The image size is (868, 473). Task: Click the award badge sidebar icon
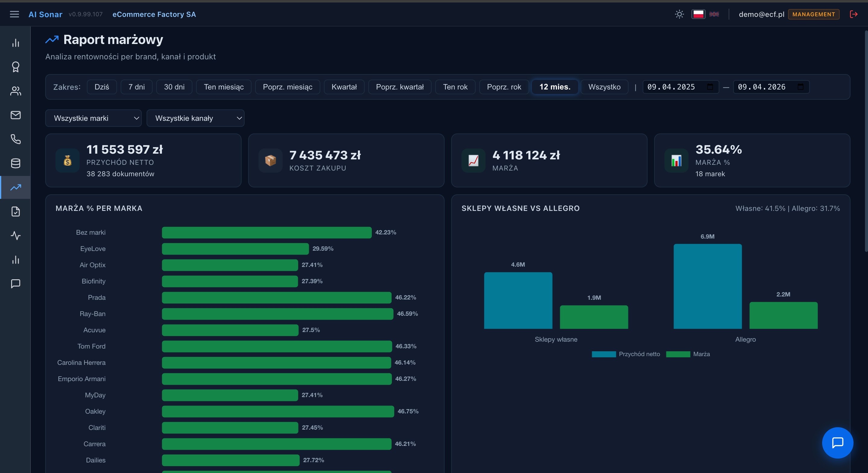pyautogui.click(x=15, y=67)
